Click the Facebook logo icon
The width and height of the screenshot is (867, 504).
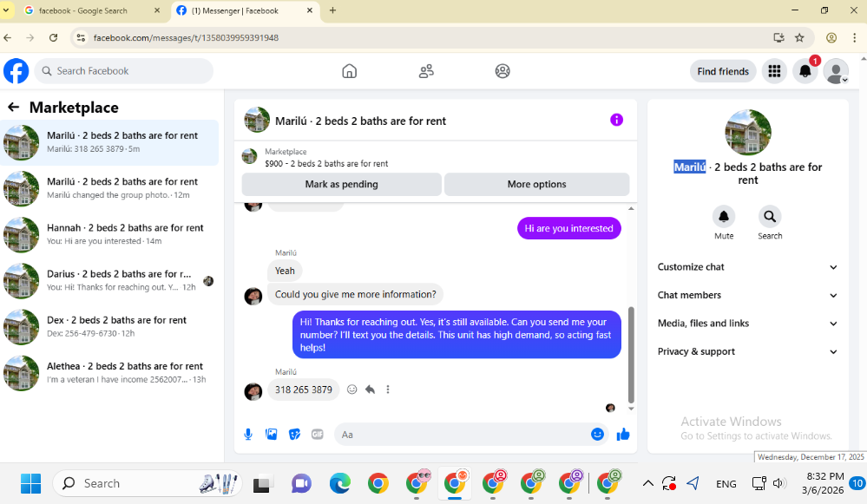(x=16, y=71)
